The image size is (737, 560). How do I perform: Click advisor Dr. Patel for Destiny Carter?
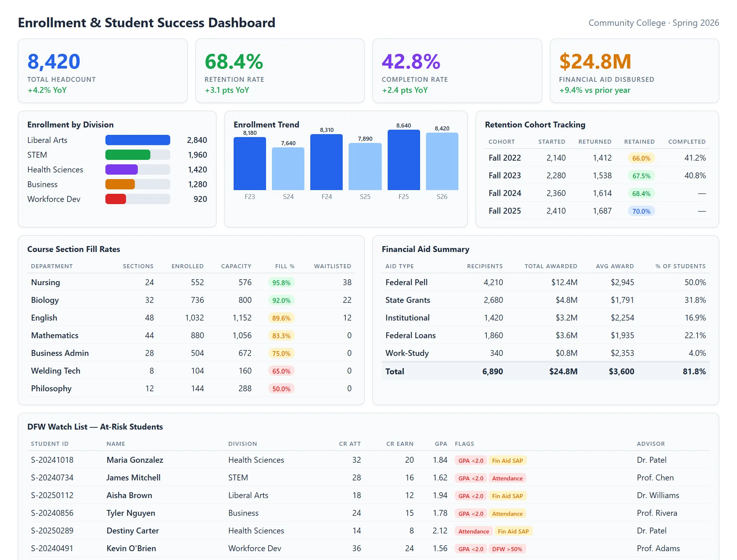[652, 531]
